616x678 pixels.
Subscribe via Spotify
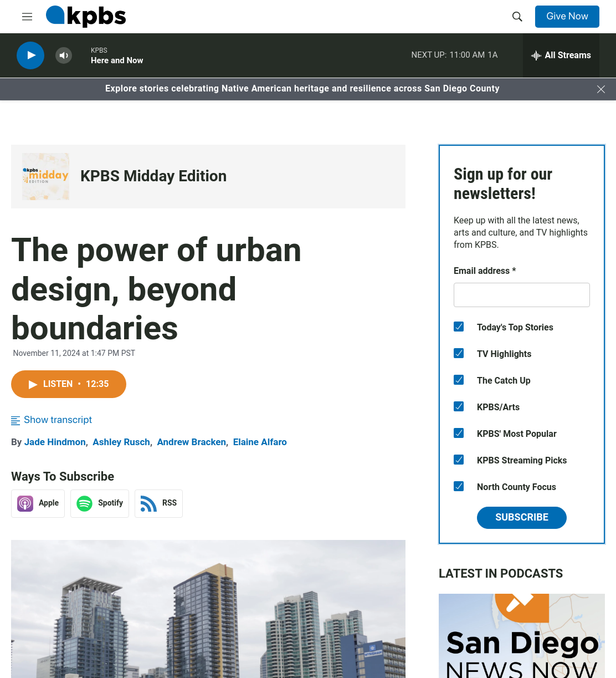pyautogui.click(x=100, y=503)
